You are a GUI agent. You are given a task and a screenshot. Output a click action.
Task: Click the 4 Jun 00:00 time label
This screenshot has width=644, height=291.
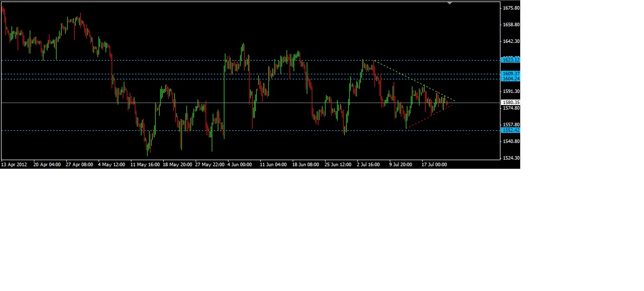click(241, 164)
